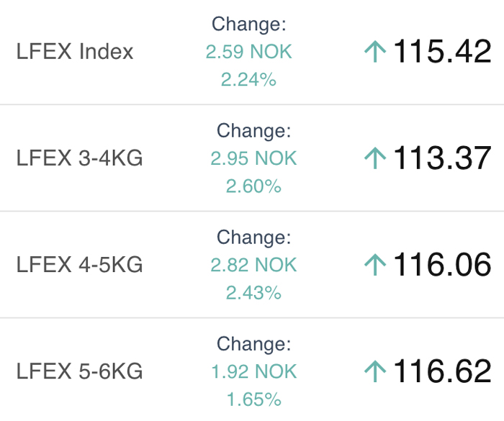Click the 2.59 NOK change value
This screenshot has width=504, height=421.
(x=249, y=53)
